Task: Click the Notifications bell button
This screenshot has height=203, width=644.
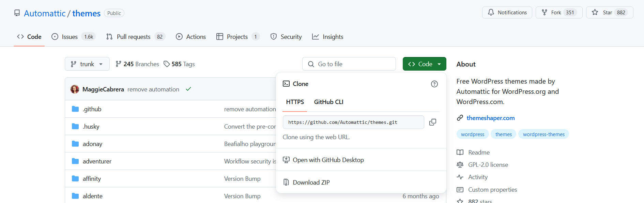Action: coord(507,12)
